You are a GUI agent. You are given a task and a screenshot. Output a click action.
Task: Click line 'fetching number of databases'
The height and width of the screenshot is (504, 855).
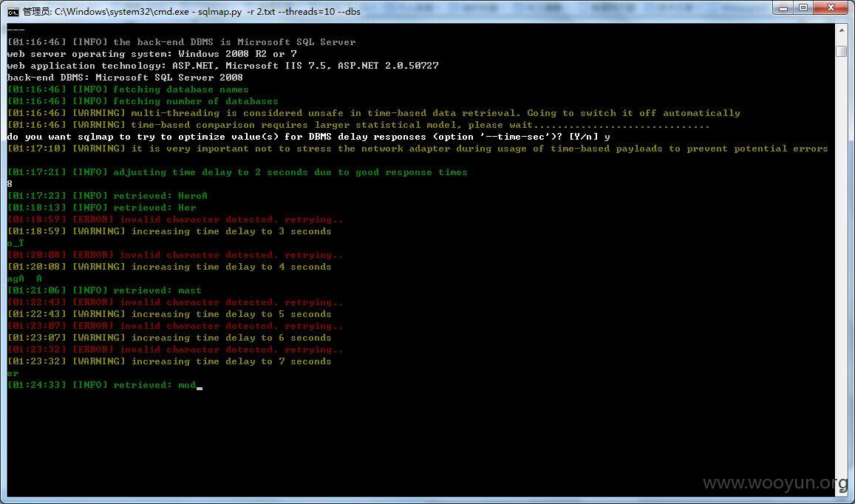pyautogui.click(x=143, y=101)
